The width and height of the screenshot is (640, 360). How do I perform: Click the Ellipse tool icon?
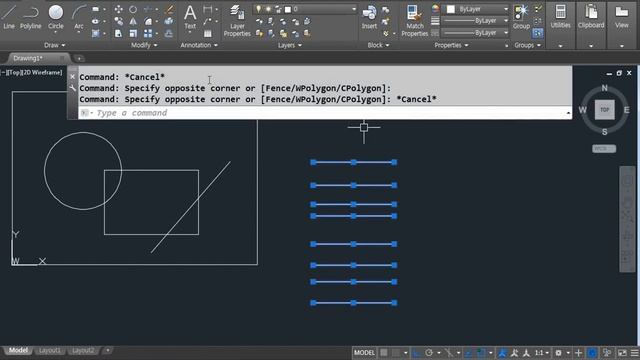tap(95, 21)
